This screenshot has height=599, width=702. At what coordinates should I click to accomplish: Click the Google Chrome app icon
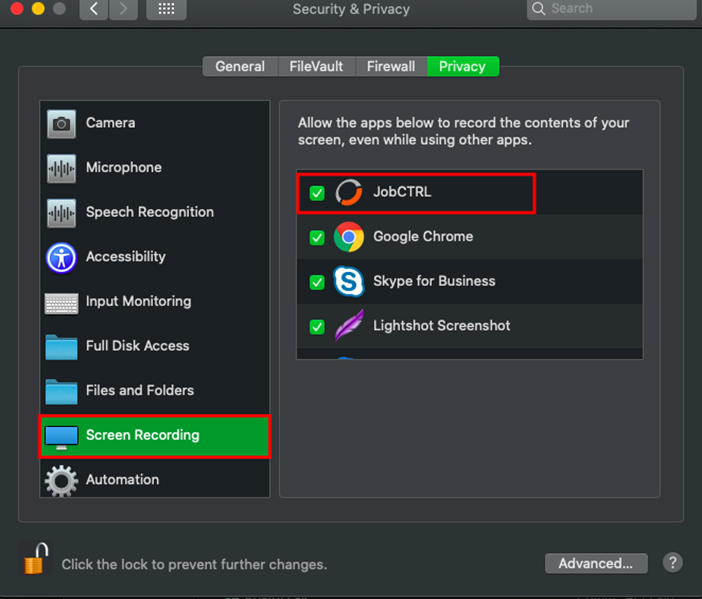(348, 237)
